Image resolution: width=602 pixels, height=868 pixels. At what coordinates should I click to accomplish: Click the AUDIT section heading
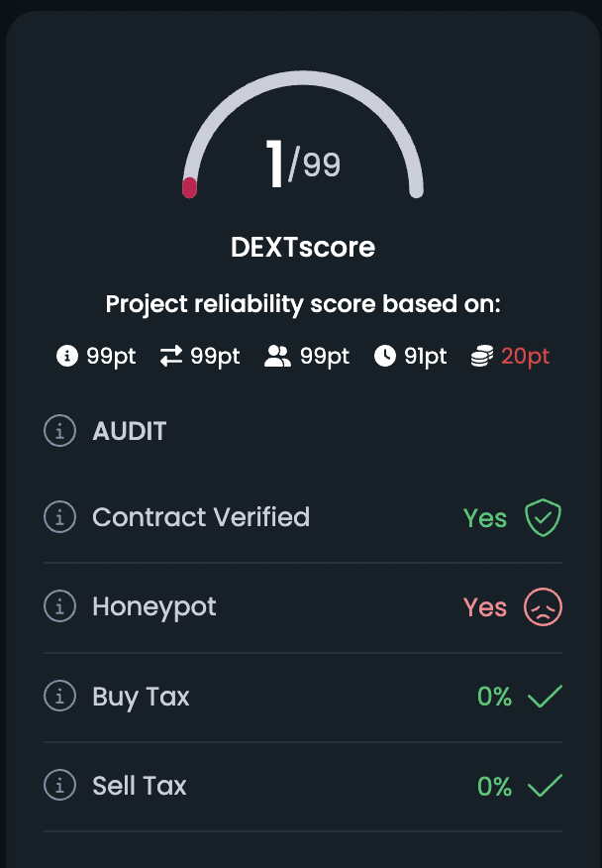(130, 431)
